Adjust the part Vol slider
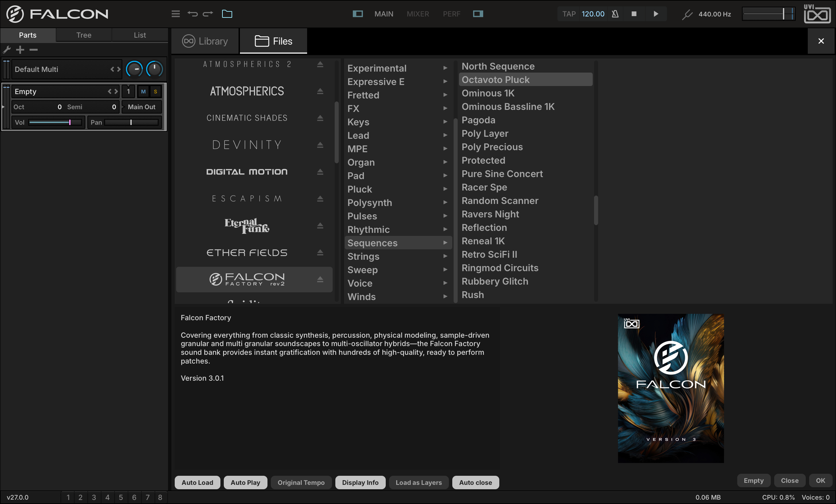This screenshot has width=836, height=504. (x=55, y=122)
